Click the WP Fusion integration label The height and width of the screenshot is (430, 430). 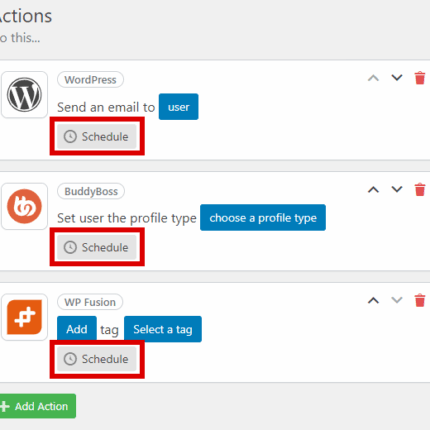[x=90, y=302]
